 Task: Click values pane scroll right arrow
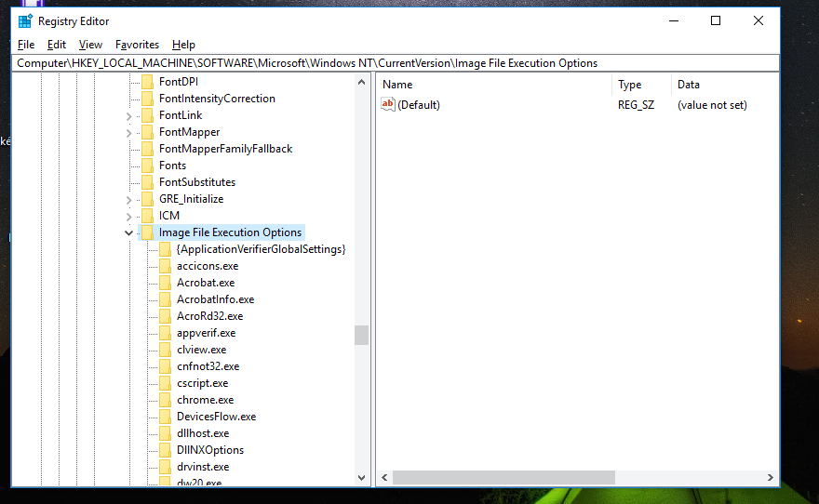click(x=770, y=477)
